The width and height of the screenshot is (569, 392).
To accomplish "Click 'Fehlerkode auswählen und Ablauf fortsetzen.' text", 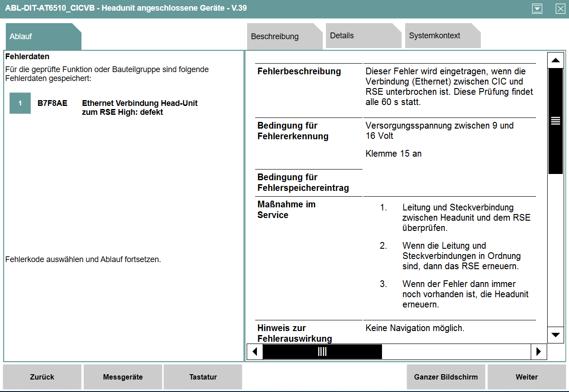I will point(83,259).
